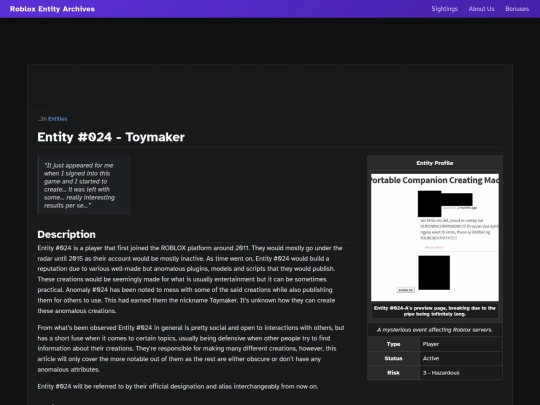Image resolution: width=540 pixels, height=405 pixels.
Task: Click the Status row label
Action: click(393, 359)
